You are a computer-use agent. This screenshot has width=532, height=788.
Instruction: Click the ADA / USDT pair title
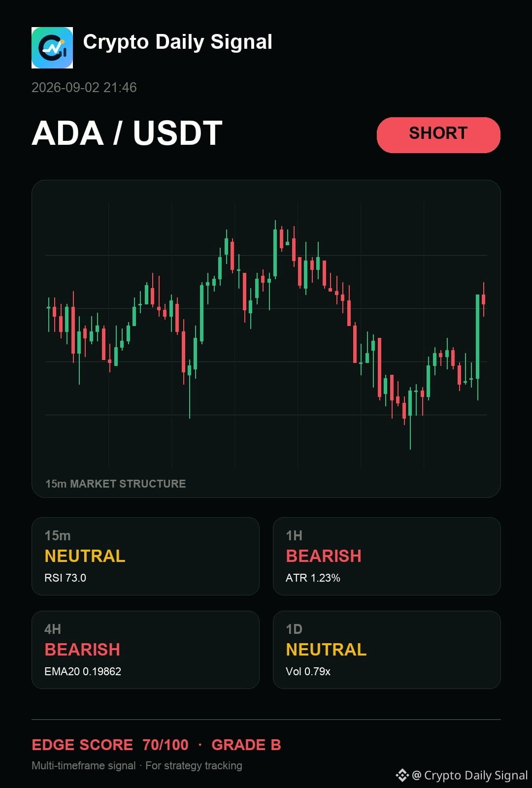tap(127, 133)
